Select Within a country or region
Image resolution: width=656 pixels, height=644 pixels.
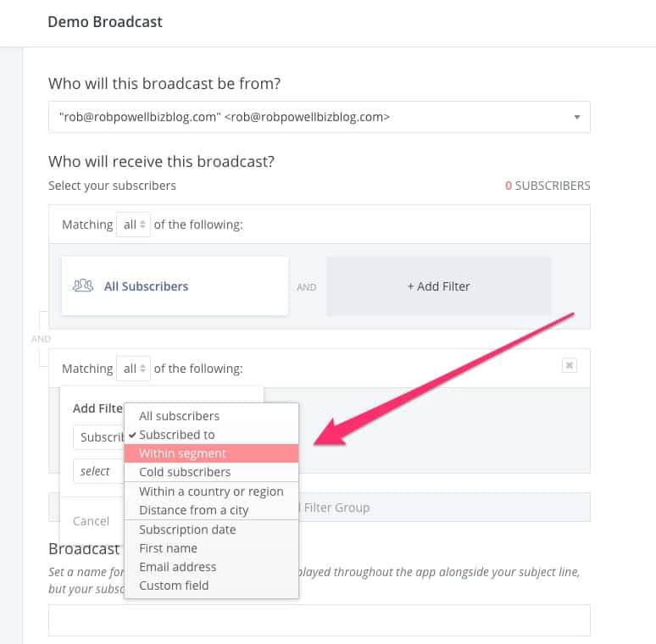pos(211,491)
